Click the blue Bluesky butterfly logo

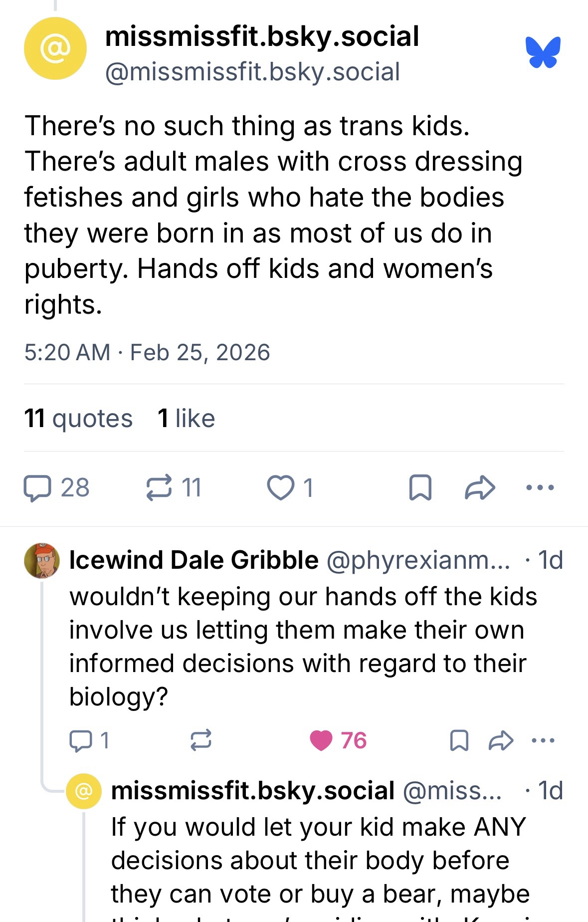tap(543, 52)
